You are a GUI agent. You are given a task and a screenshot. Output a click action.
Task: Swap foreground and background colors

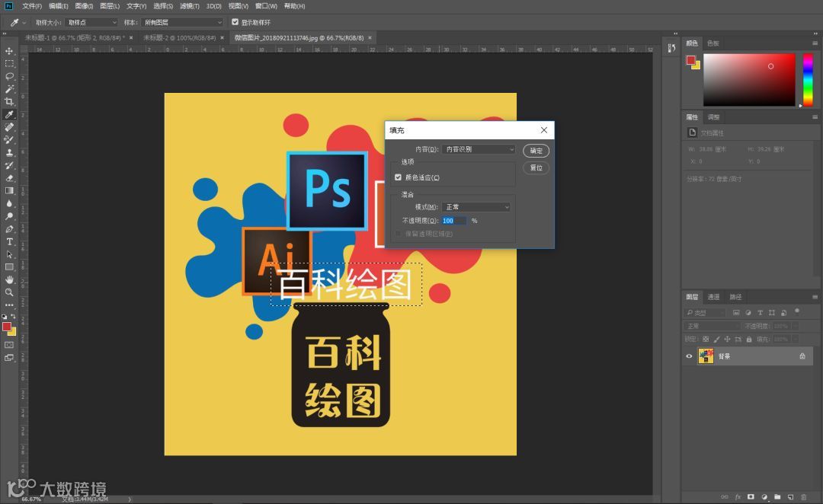tap(13, 316)
